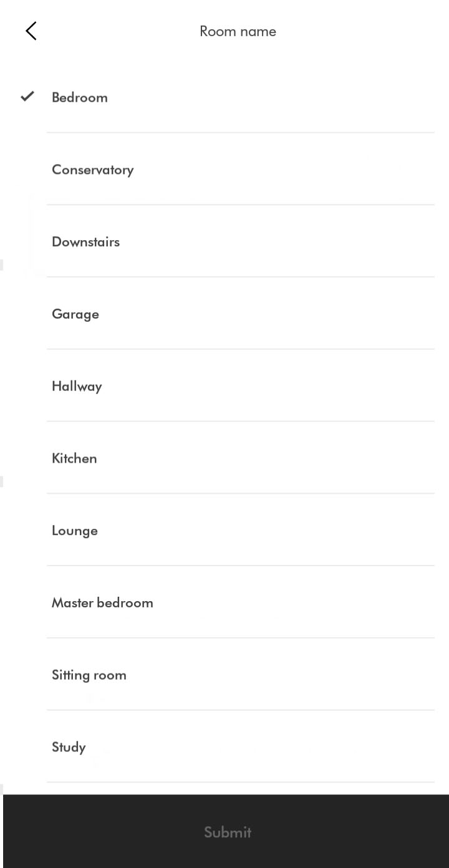Choose Sitting room from list

click(224, 675)
